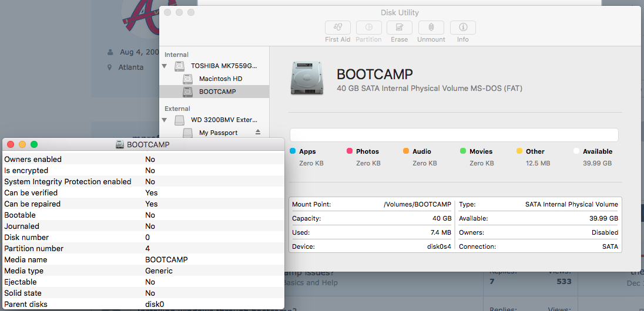The width and height of the screenshot is (644, 311).
Task: Click the drive icon in BOOTCAMP info window title
Action: coord(119,144)
